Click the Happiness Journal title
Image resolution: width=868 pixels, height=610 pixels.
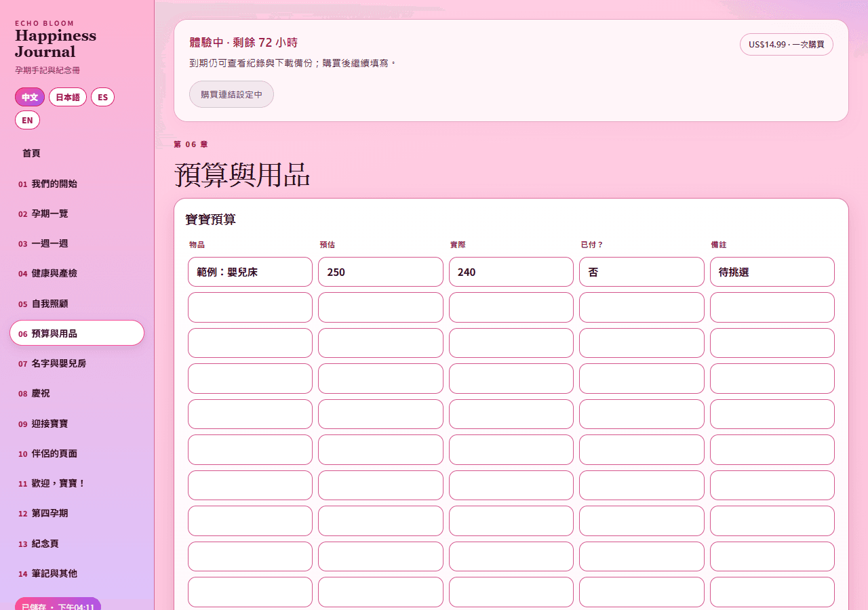click(56, 43)
